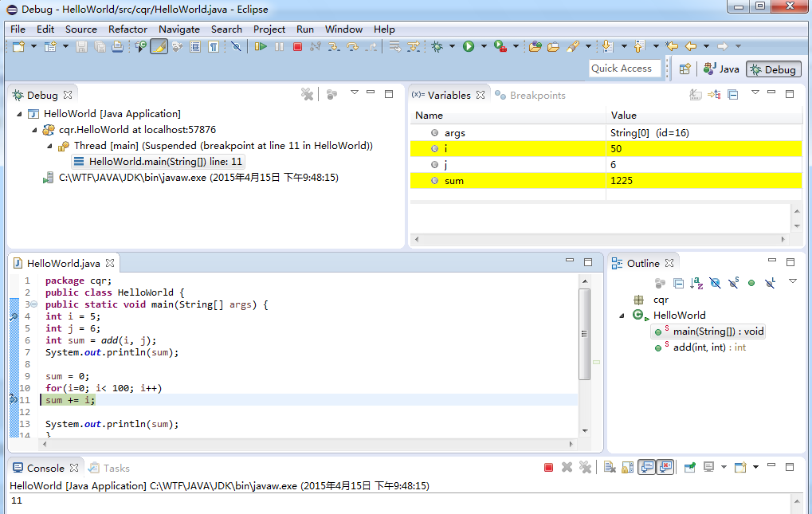The height and width of the screenshot is (514, 812).
Task: Close the HelloWorld.java editor tab
Action: click(110, 263)
